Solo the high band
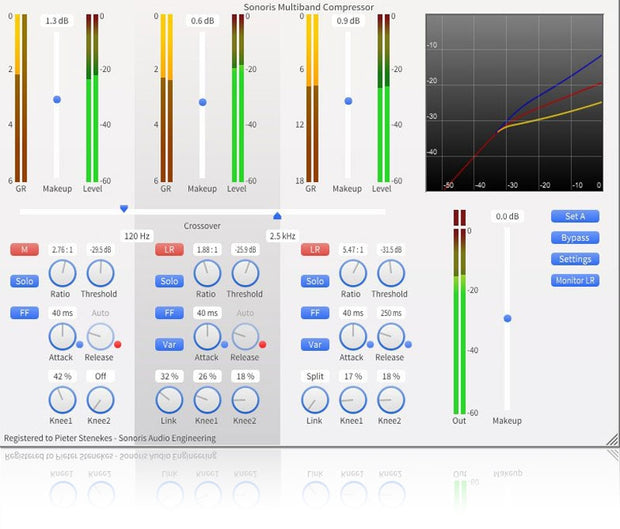This screenshot has height=529, width=620. (315, 281)
